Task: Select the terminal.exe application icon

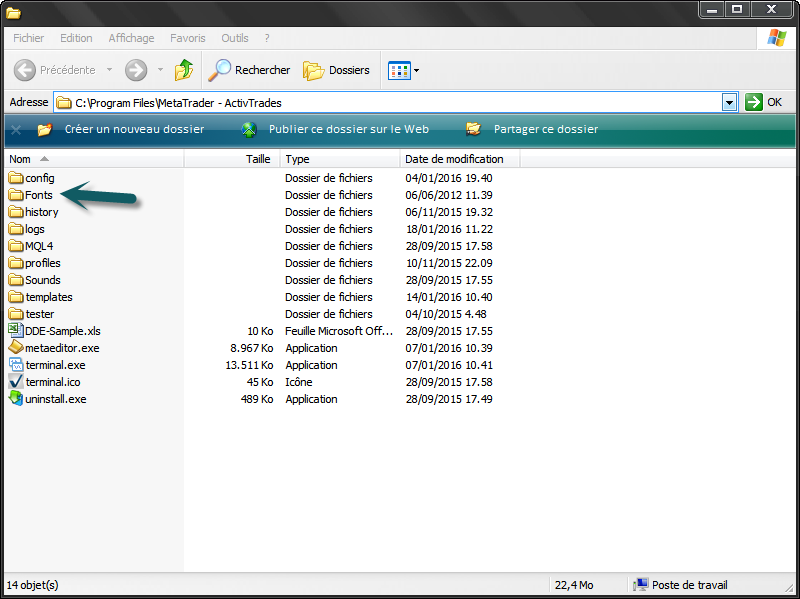Action: tap(16, 365)
